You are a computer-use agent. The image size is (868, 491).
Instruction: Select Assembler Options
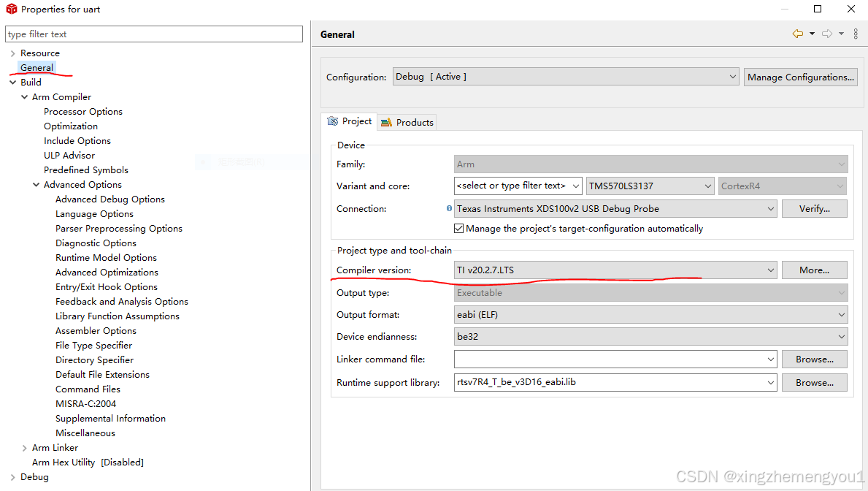(96, 331)
